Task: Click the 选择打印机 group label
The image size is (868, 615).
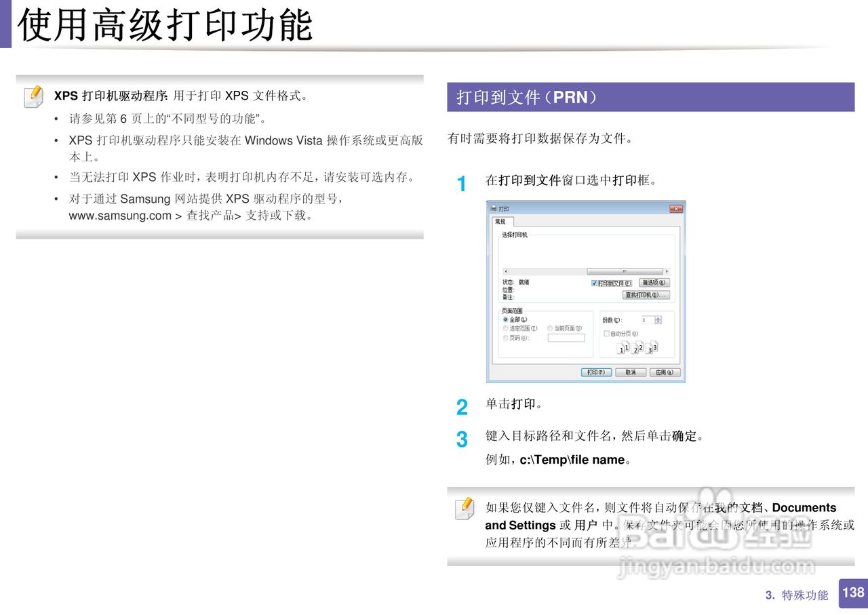Action: (515, 235)
